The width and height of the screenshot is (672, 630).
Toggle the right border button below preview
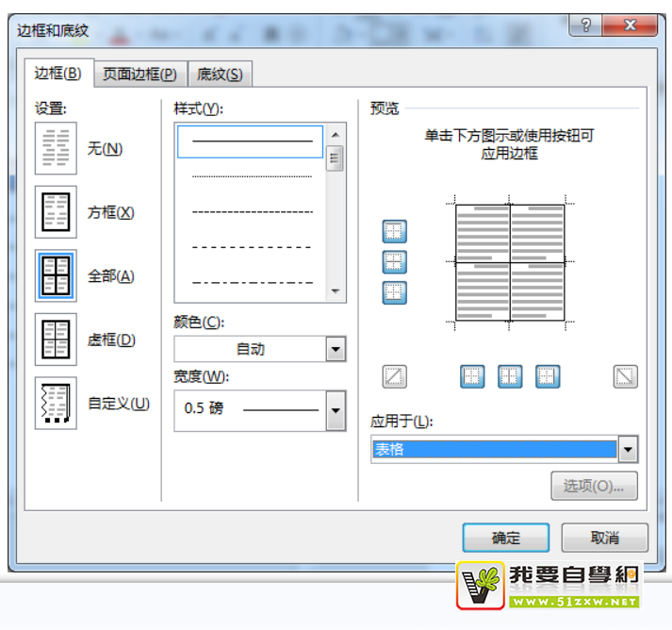tap(548, 376)
